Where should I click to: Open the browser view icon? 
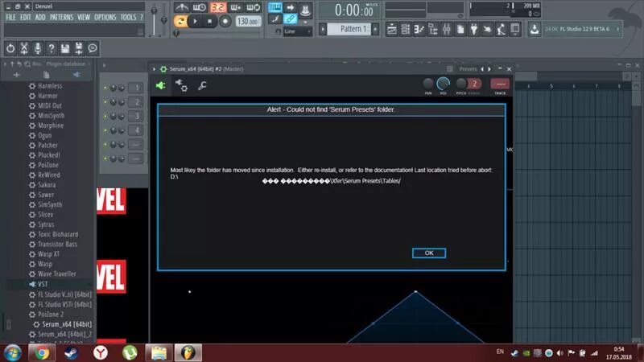coord(433,29)
